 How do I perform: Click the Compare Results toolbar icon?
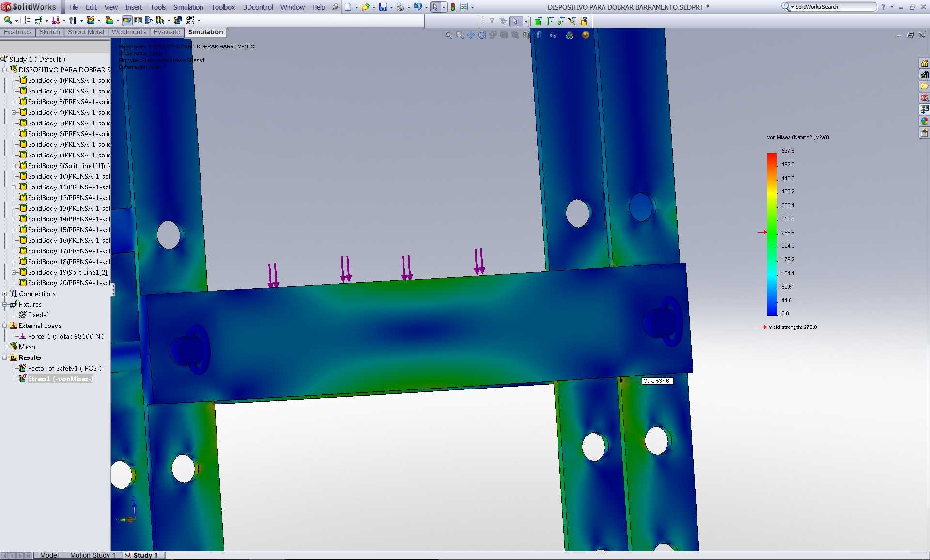pos(138,20)
